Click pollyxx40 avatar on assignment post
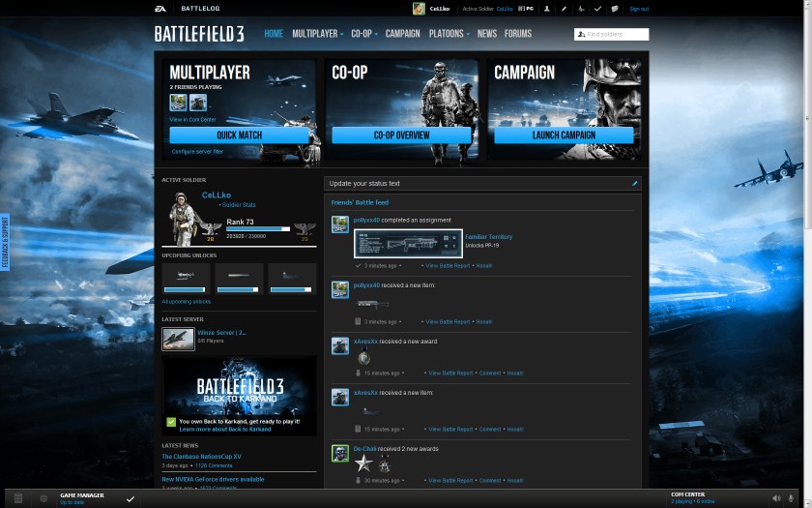The image size is (812, 508). tap(340, 224)
